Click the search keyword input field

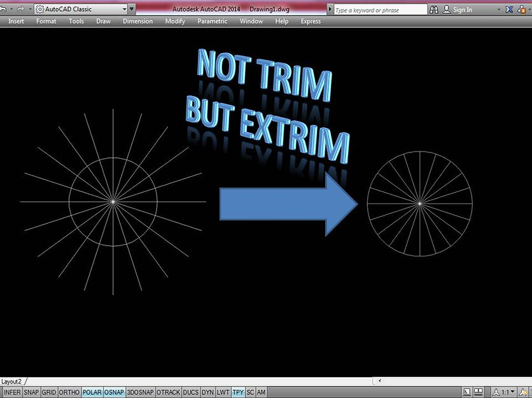pos(380,10)
